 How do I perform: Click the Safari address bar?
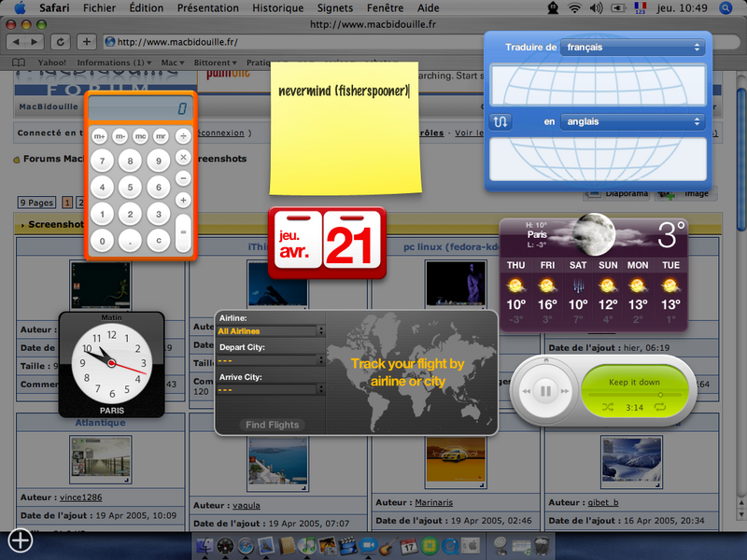(x=293, y=42)
